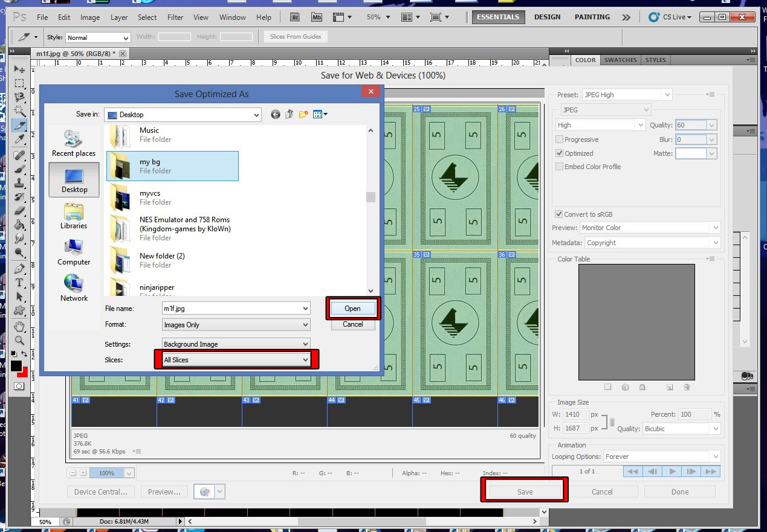
Task: Enable Embed Color Profile checkbox
Action: [x=559, y=167]
